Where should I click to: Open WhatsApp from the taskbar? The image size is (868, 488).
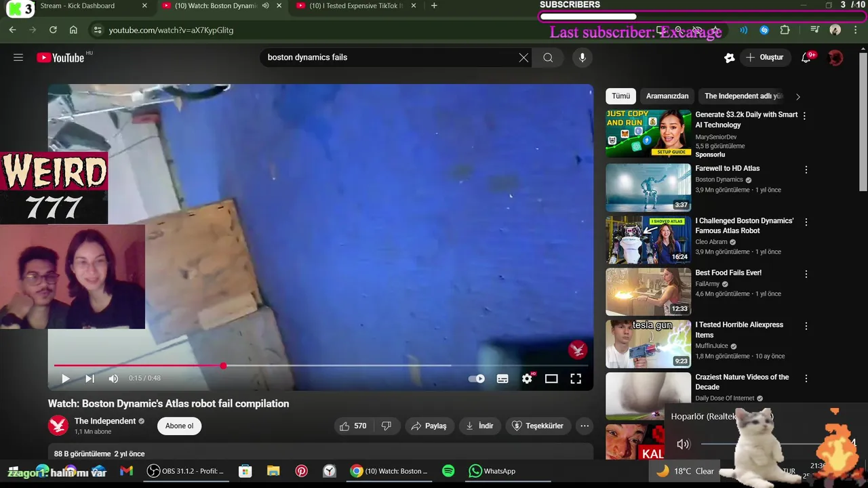pos(492,471)
